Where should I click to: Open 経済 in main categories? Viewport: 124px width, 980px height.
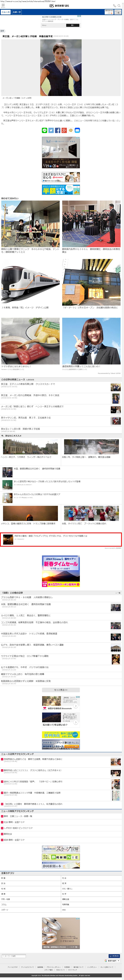[x=91, y=883]
